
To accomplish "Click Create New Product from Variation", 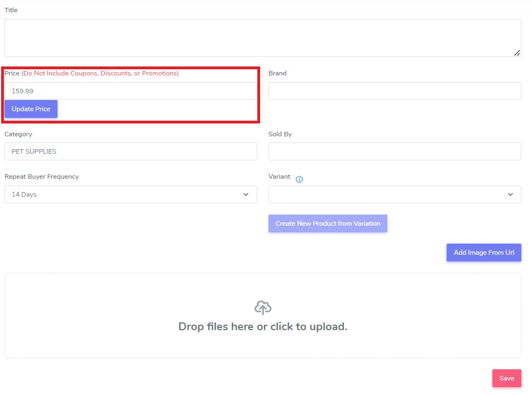I will [x=328, y=223].
